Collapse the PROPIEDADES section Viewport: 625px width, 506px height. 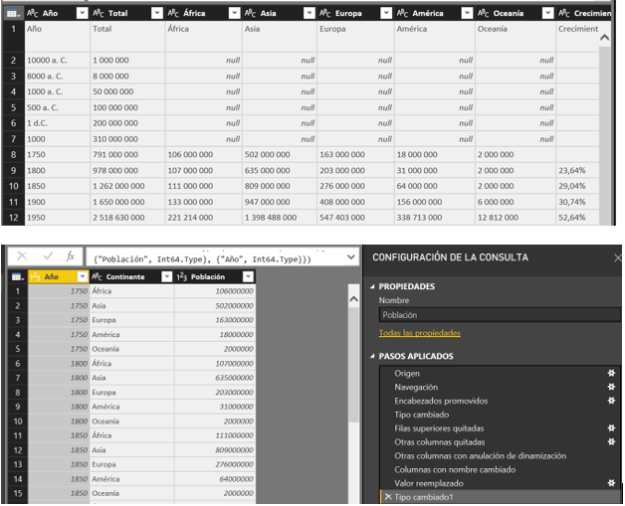[374, 284]
